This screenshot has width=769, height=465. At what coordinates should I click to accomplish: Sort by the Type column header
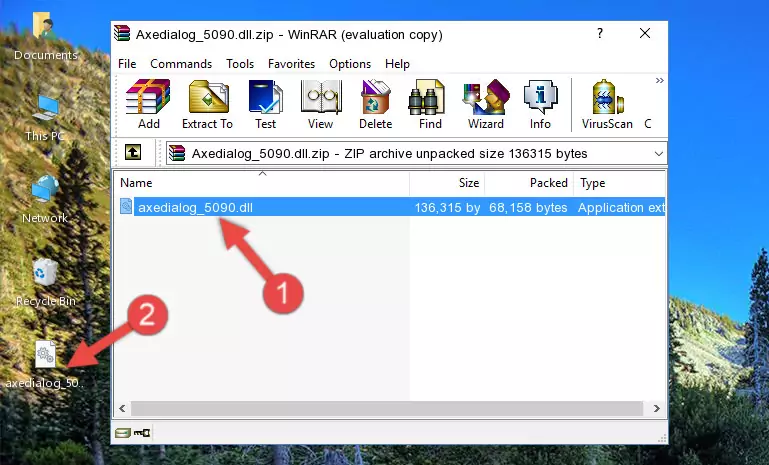619,183
